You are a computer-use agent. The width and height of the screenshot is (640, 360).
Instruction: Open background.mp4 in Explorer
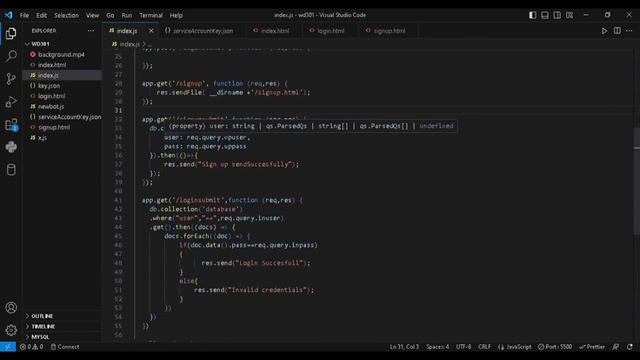click(x=61, y=54)
